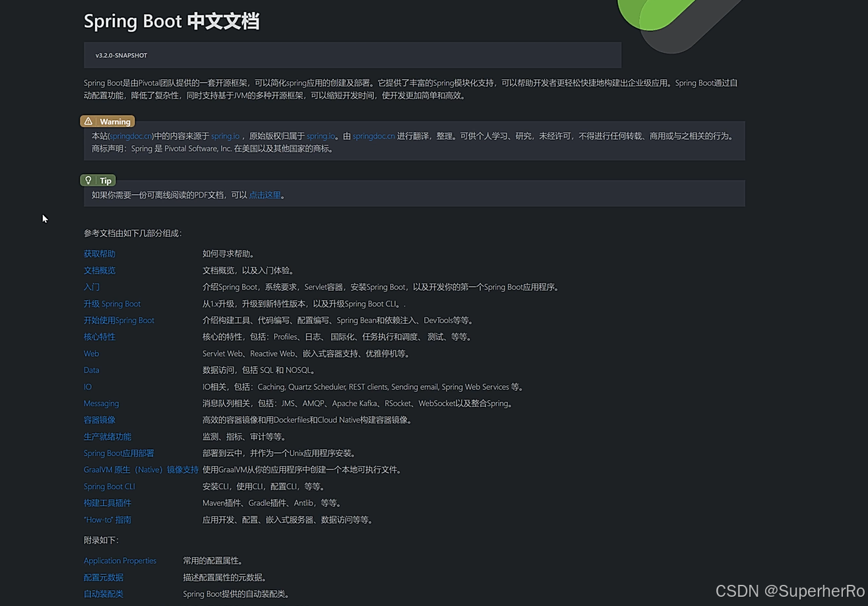Open the spring.io link after 来源于
The width and height of the screenshot is (868, 606).
pos(225,136)
